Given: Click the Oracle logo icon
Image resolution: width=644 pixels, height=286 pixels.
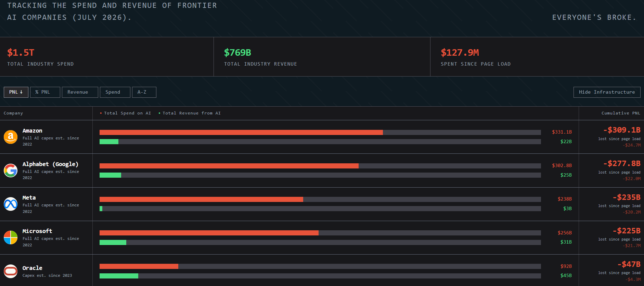Looking at the screenshot, I should point(11,271).
